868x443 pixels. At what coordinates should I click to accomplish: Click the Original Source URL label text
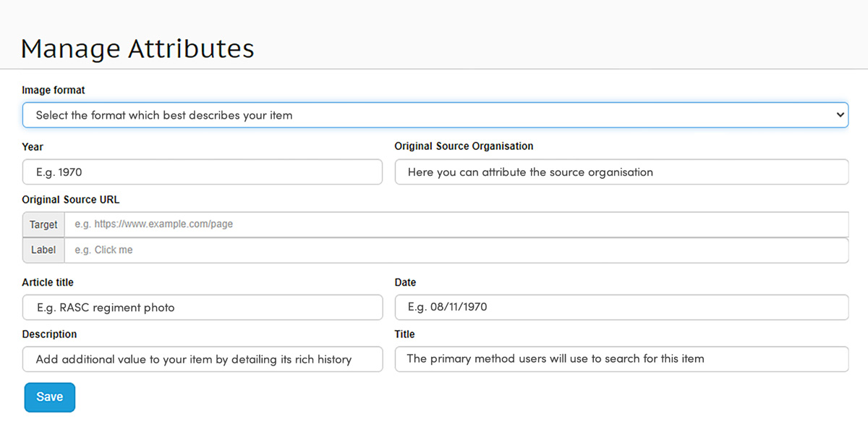(70, 200)
